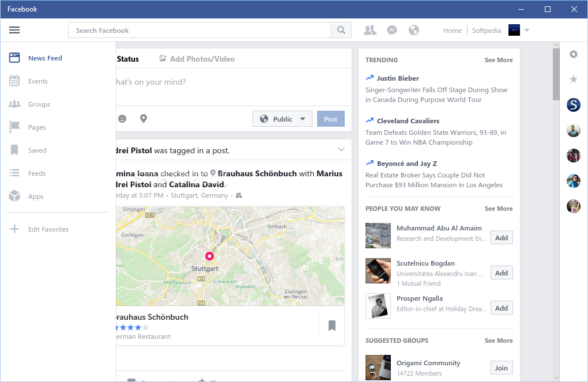Open Messenger messages icon
Viewport: 588px width, 382px height.
click(x=392, y=30)
